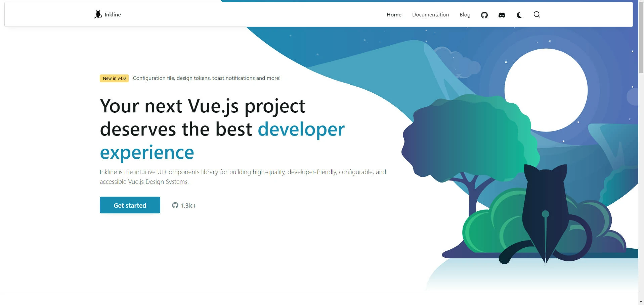644x305 pixels.
Task: Open the Blog nav link
Action: 465,15
